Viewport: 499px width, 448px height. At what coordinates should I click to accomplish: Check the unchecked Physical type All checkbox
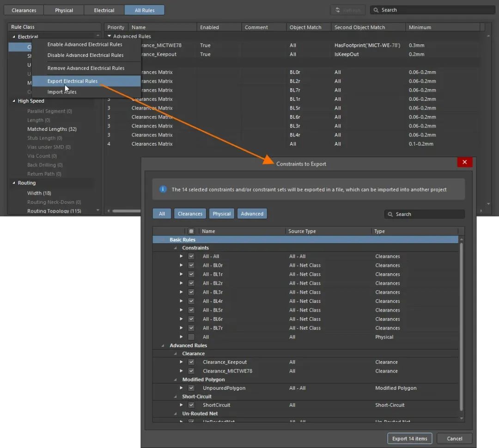[191, 337]
